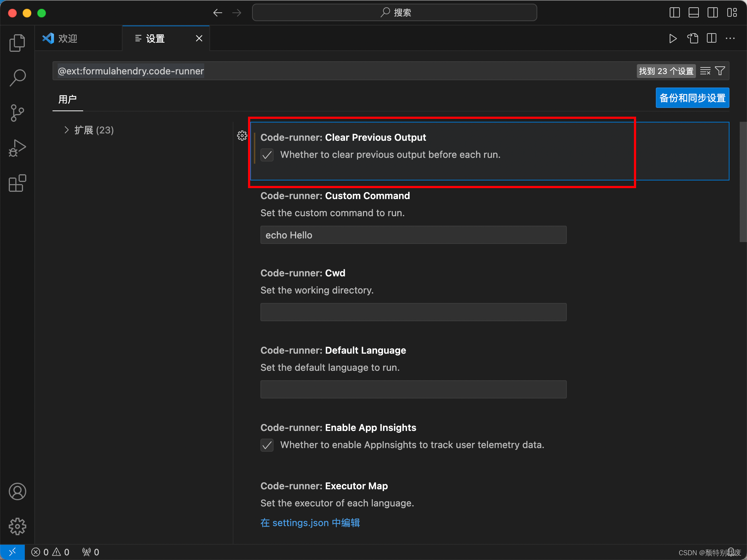Toggle the Clear Previous Output checkbox

pyautogui.click(x=267, y=155)
